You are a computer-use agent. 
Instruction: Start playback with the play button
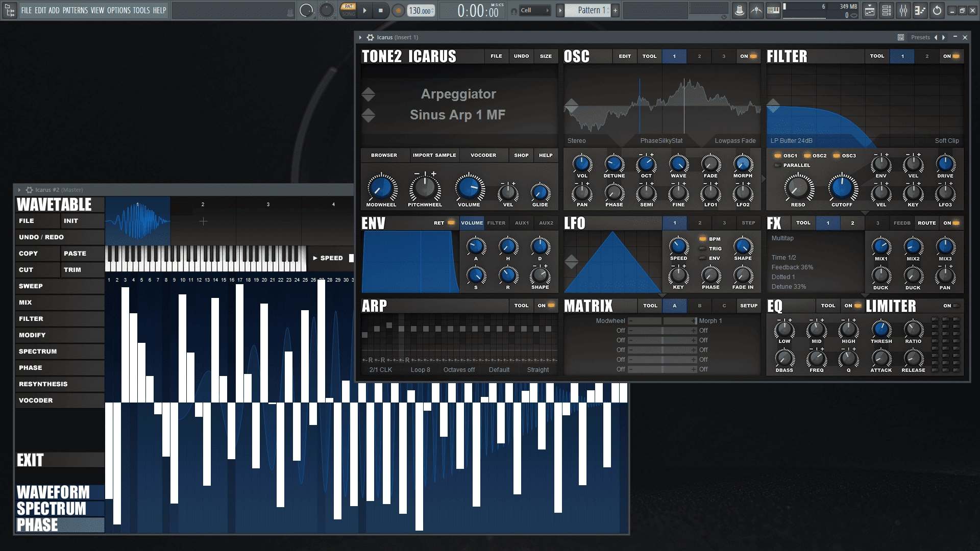pyautogui.click(x=364, y=10)
